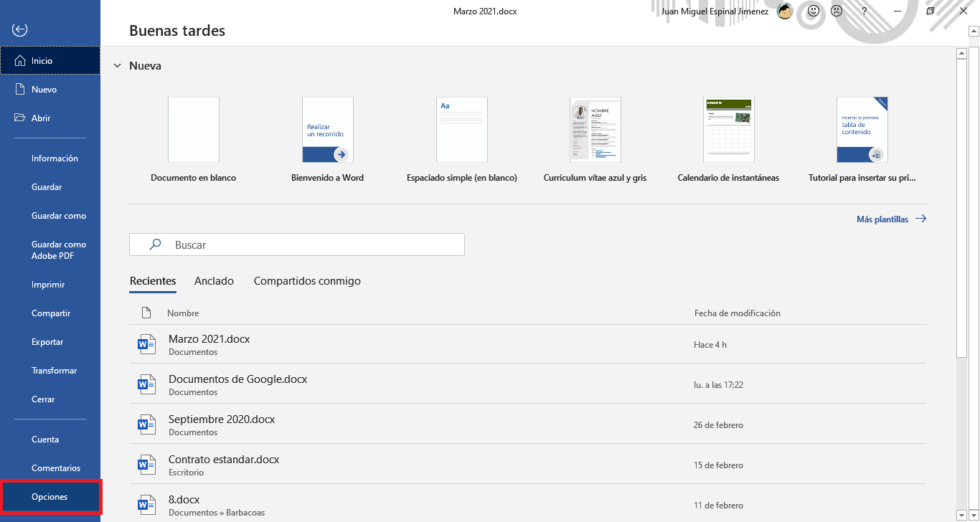Viewport: 980px width, 522px height.
Task: Sort by Fecha de modificación header
Action: [737, 313]
